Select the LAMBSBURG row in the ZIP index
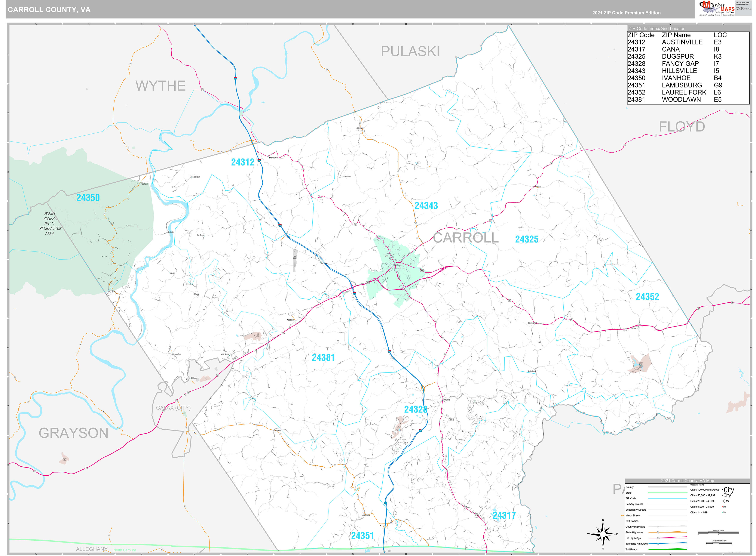 688,85
